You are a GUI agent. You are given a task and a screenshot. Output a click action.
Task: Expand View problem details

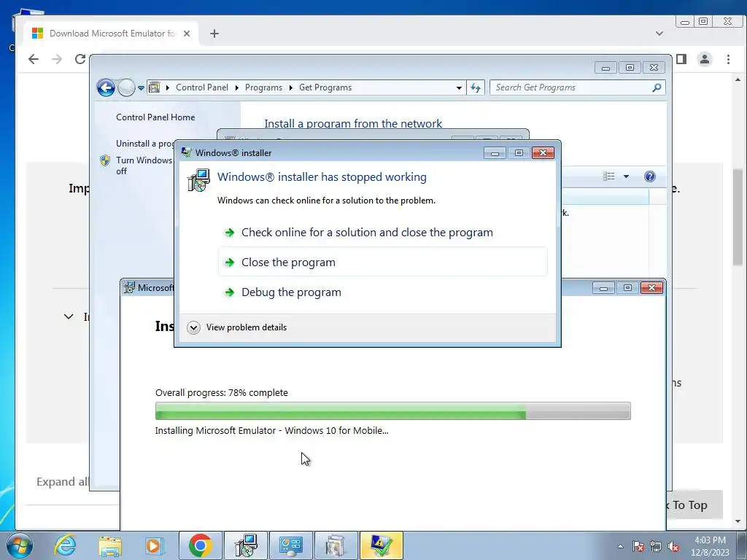(x=237, y=327)
